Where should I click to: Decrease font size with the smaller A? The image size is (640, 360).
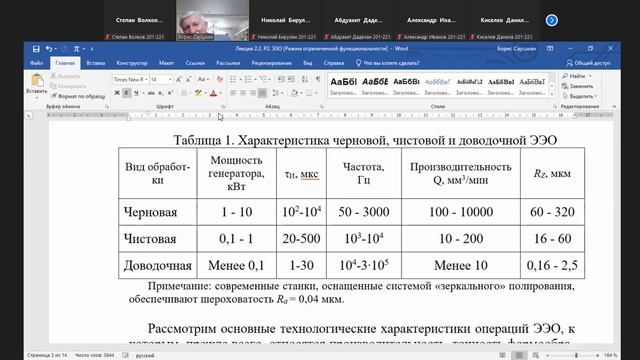click(188, 80)
